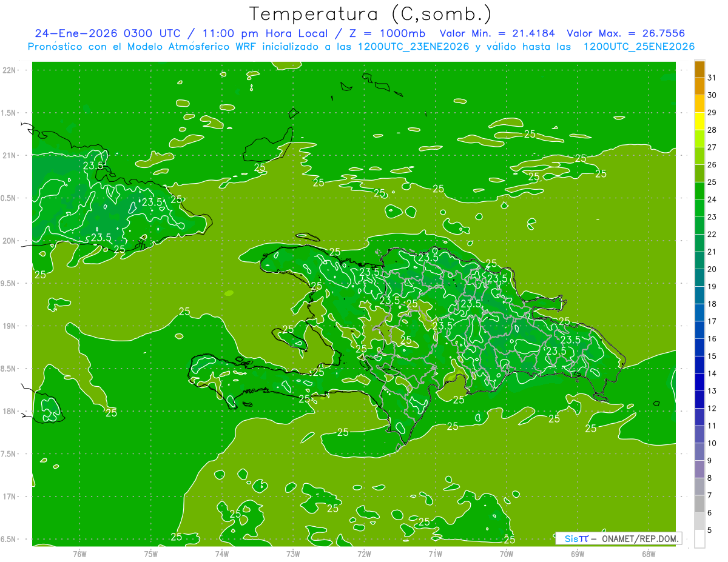This screenshot has height=562, width=728.
Task: Pick the yellow swatch between 28 and 29
Action: pyautogui.click(x=699, y=121)
